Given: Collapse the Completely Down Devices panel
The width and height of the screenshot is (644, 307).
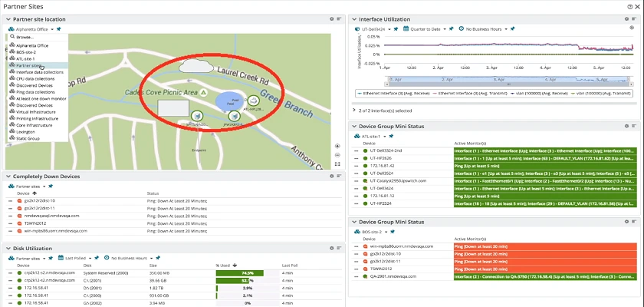Looking at the screenshot, I should (8, 176).
